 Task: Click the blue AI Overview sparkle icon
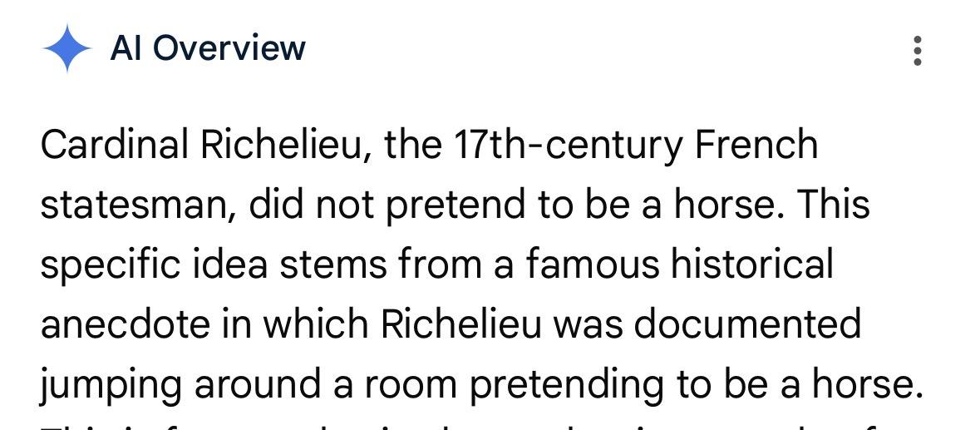66,48
